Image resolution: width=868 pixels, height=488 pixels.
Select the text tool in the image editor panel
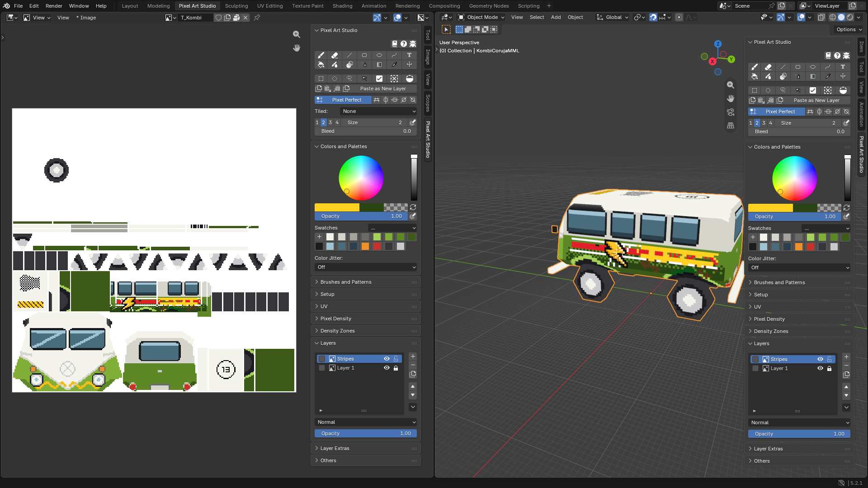click(x=409, y=55)
